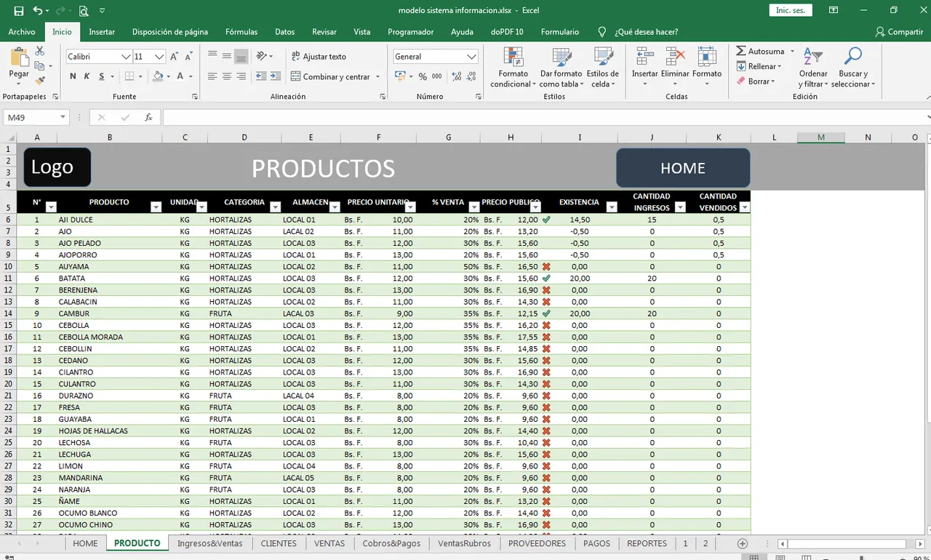The height and width of the screenshot is (560, 931).
Task: Open the Calibri font name dropdown
Action: pos(126,56)
